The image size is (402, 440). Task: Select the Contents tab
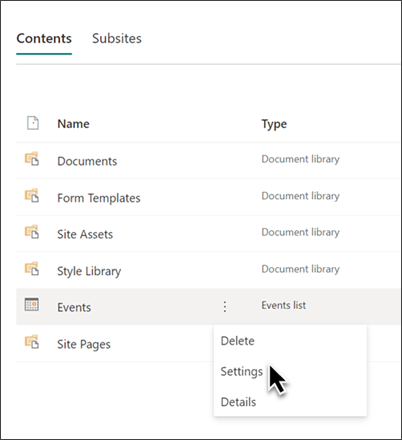[x=44, y=38]
